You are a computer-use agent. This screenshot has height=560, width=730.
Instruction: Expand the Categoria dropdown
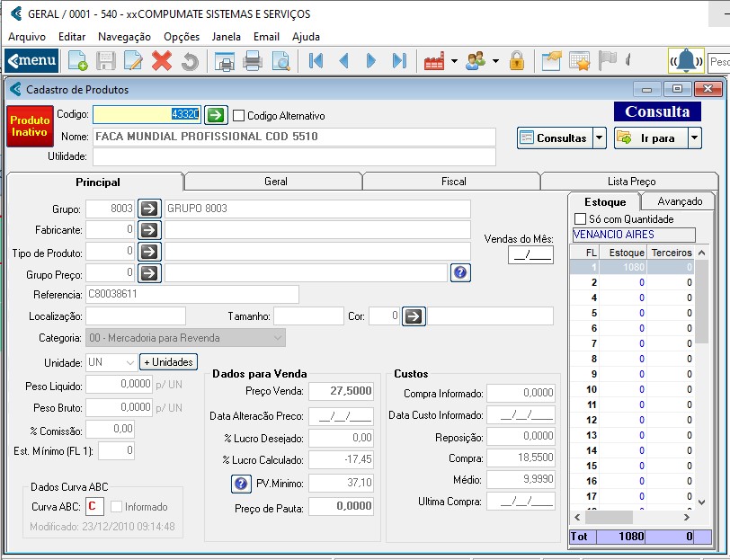click(x=277, y=338)
